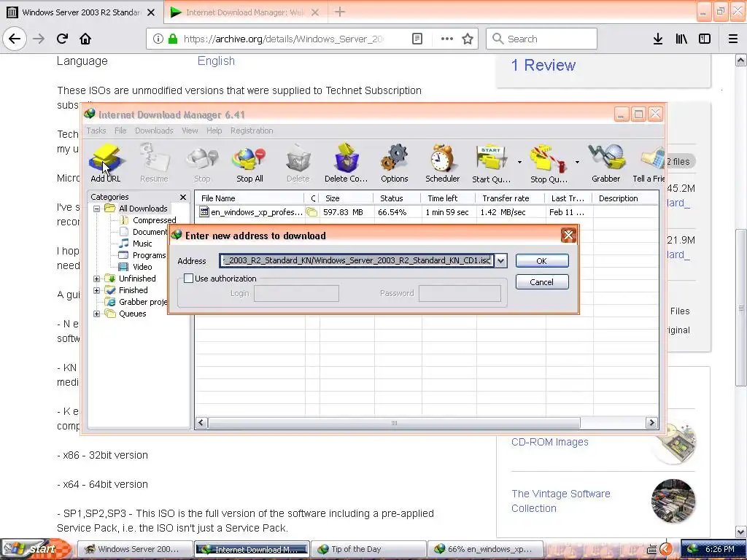Cancel the new address dialog
The image size is (747, 560).
(x=542, y=282)
